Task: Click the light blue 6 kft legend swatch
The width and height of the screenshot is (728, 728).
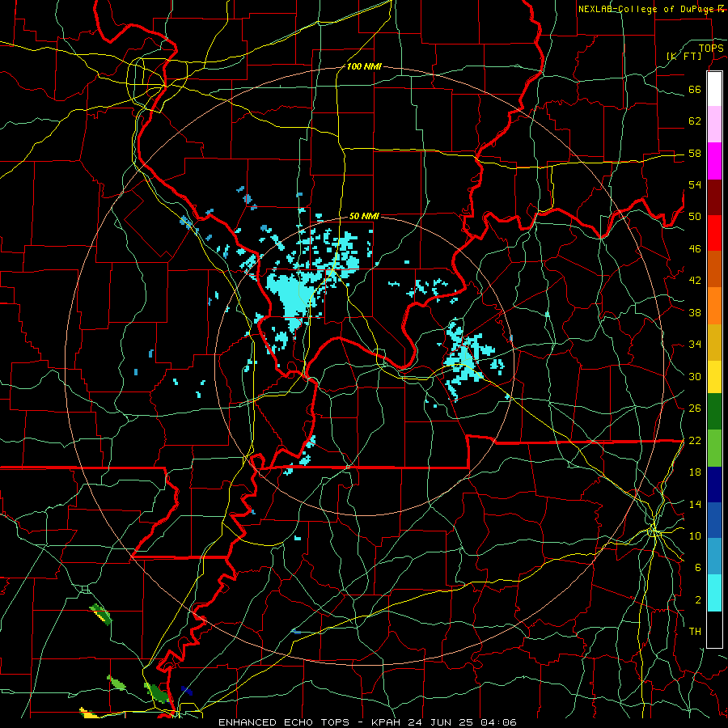Action: pos(714,557)
